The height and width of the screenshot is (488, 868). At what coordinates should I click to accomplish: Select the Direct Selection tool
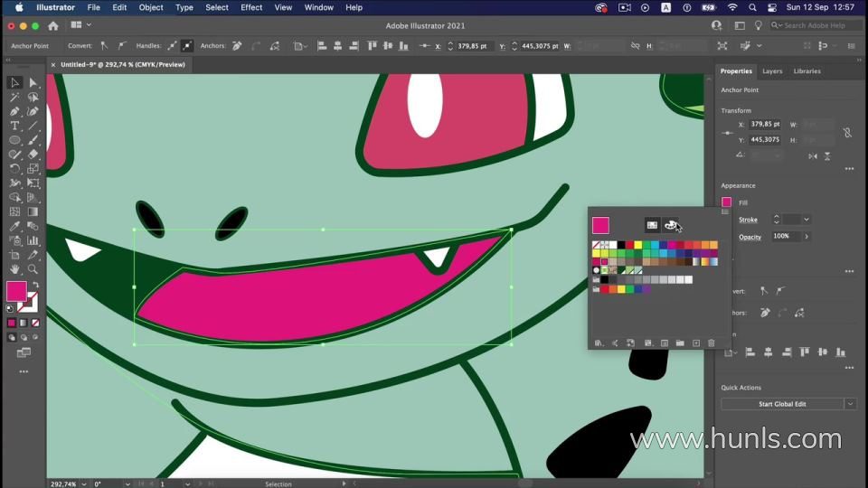(x=33, y=82)
